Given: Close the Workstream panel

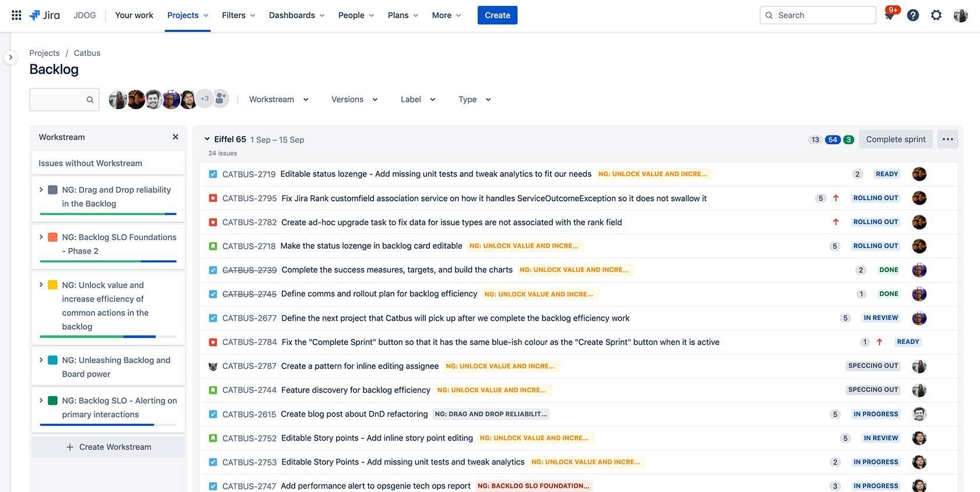Looking at the screenshot, I should pos(175,137).
